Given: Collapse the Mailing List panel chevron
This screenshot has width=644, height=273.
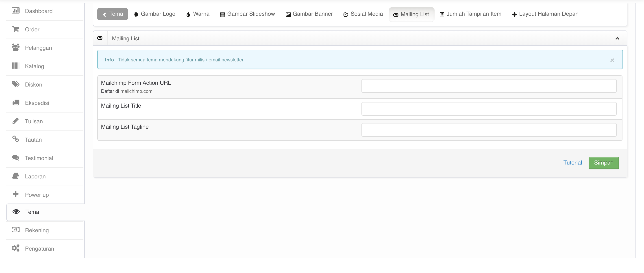Looking at the screenshot, I should [617, 38].
